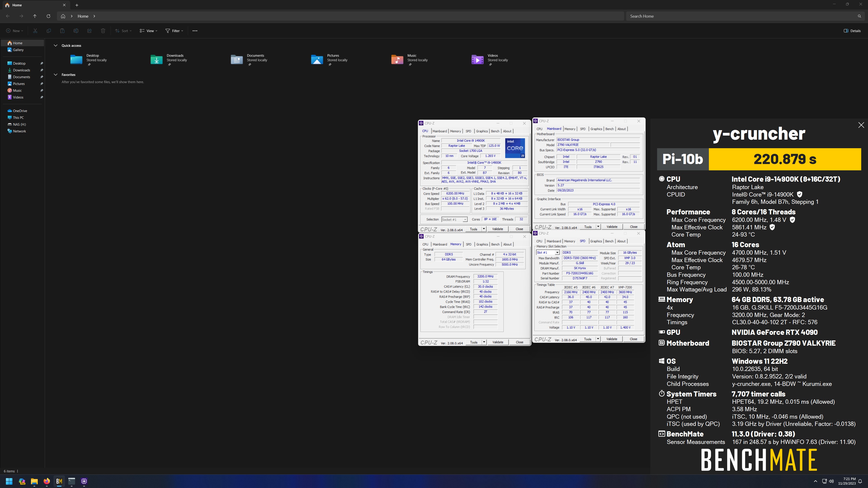Screen dimensions: 868x488
Task: Click the Cut icon in Explorer toolbar
Action: [x=35, y=31]
